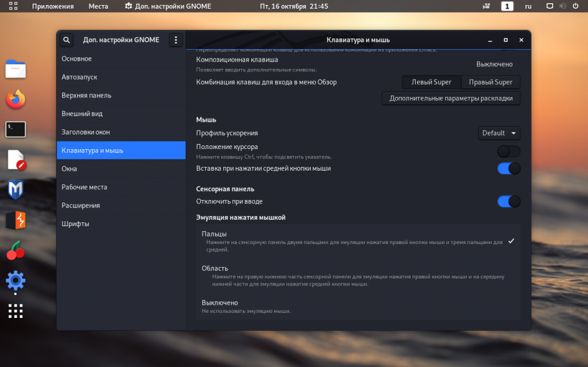This screenshot has height=367, width=588.
Task: Click the Комбинация клавиш для входа в меню Обзор label
Action: tap(266, 82)
